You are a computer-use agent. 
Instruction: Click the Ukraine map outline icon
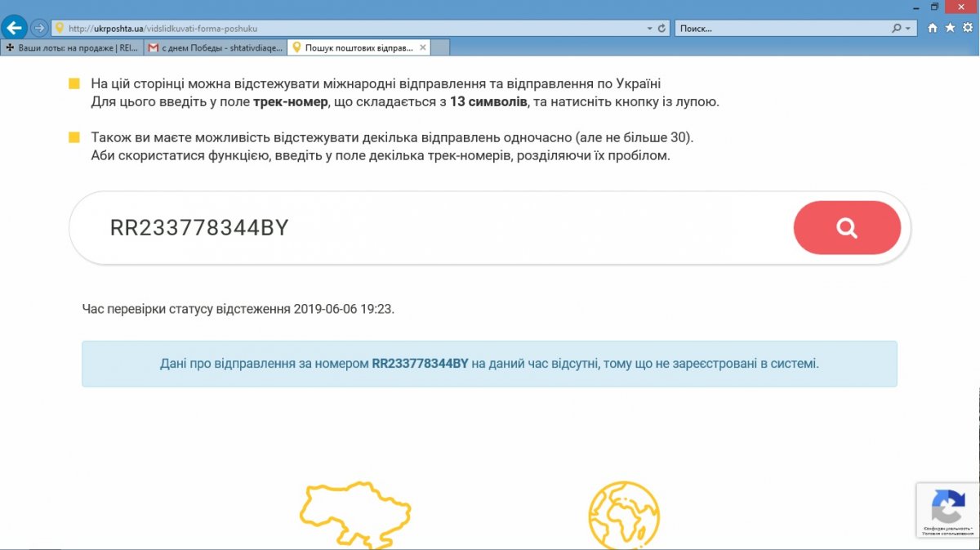355,516
